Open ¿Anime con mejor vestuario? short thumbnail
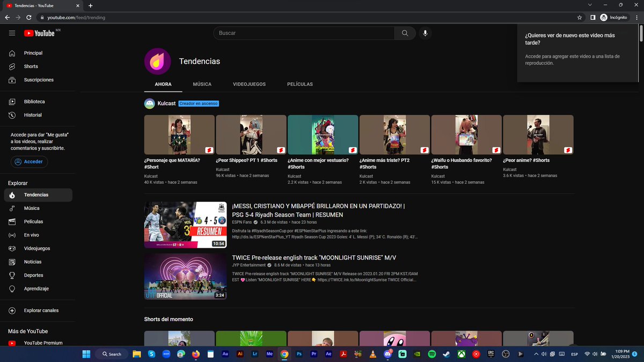The image size is (644, 362). pos(323,135)
